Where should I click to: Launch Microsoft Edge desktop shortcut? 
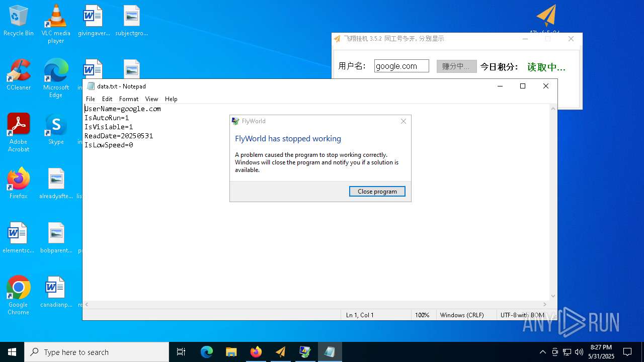(56, 78)
